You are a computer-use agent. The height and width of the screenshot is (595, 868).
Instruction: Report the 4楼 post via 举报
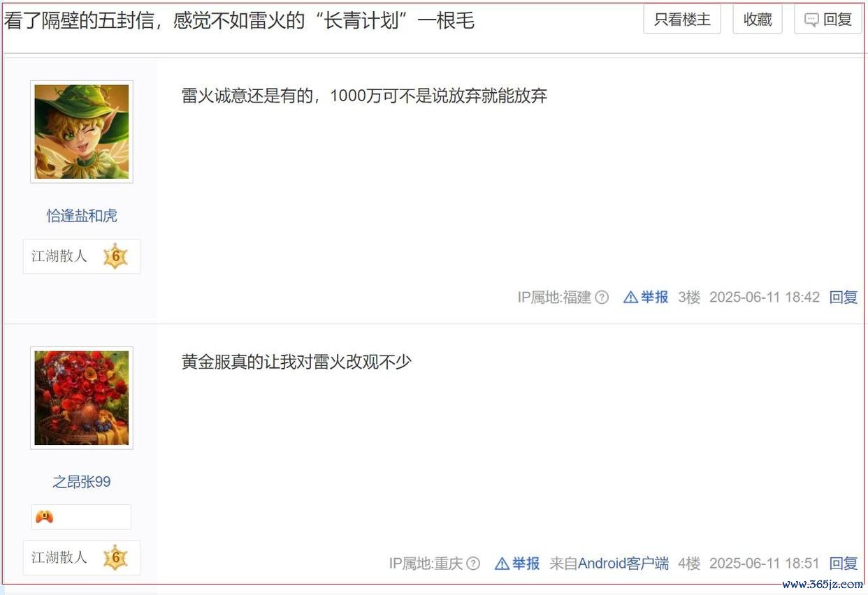(517, 563)
